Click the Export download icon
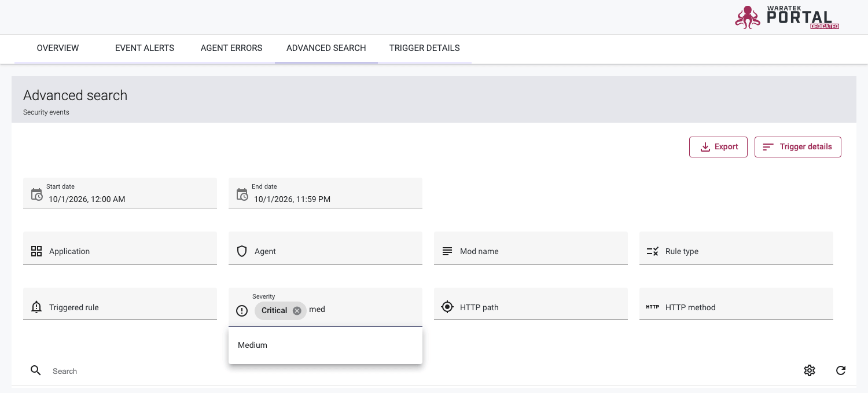 click(705, 147)
